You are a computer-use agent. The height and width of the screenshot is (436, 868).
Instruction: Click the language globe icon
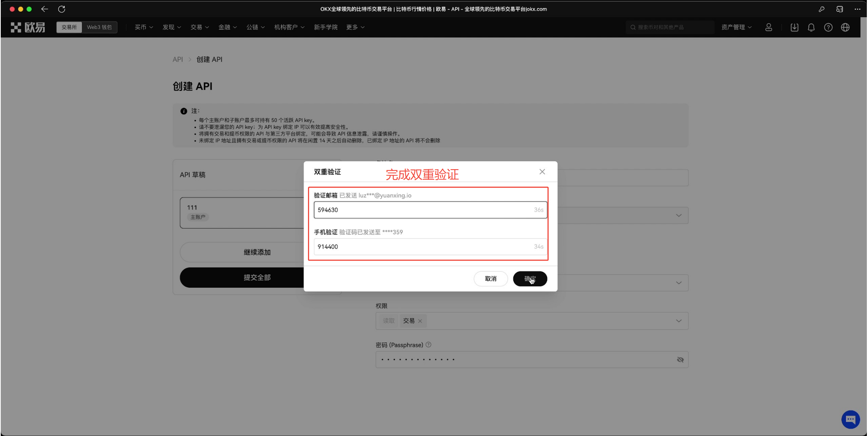pyautogui.click(x=845, y=27)
